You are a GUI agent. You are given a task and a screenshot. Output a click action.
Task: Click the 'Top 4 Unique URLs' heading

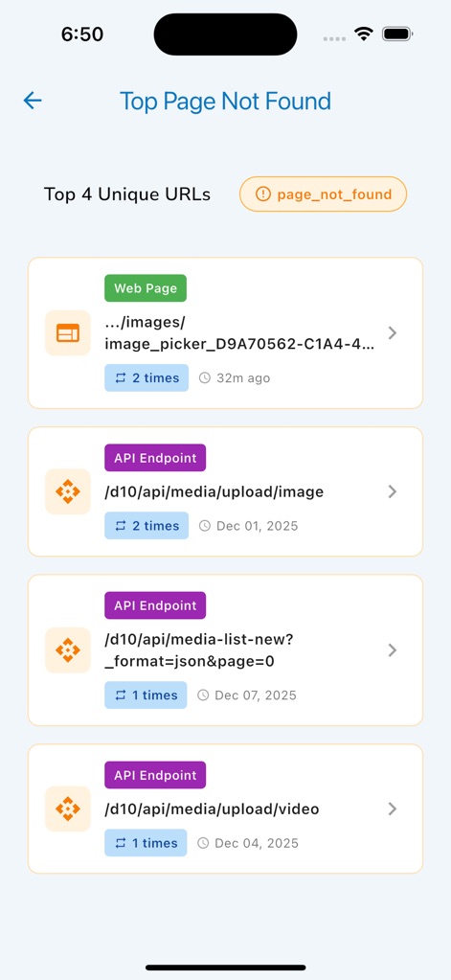(126, 194)
